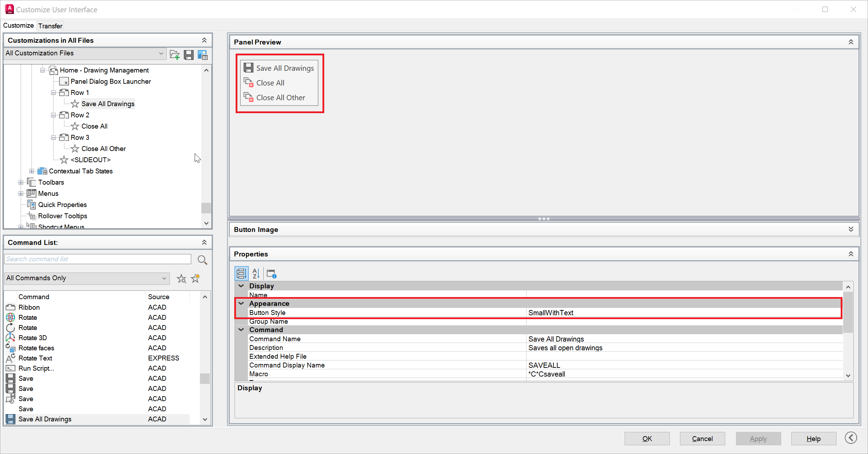Screen dimensions: 868x454
Task: Open the All Commands Only filter dropdown
Action: [164, 278]
